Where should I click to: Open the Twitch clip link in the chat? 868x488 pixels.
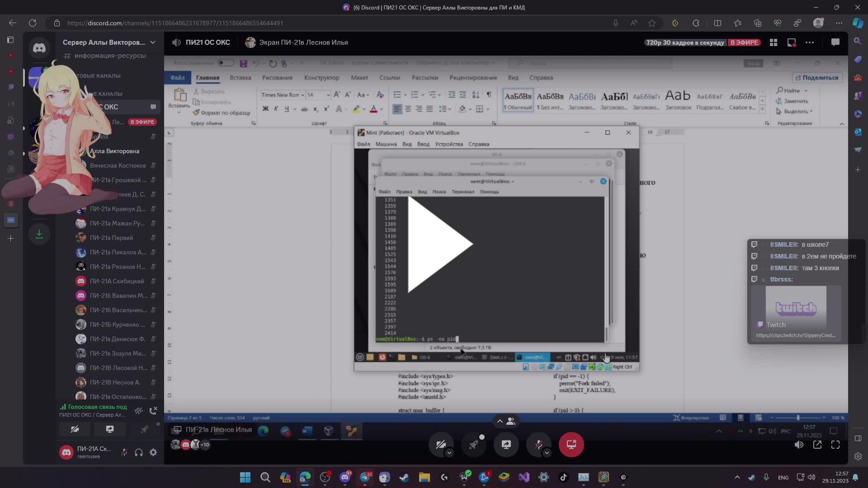(x=795, y=335)
